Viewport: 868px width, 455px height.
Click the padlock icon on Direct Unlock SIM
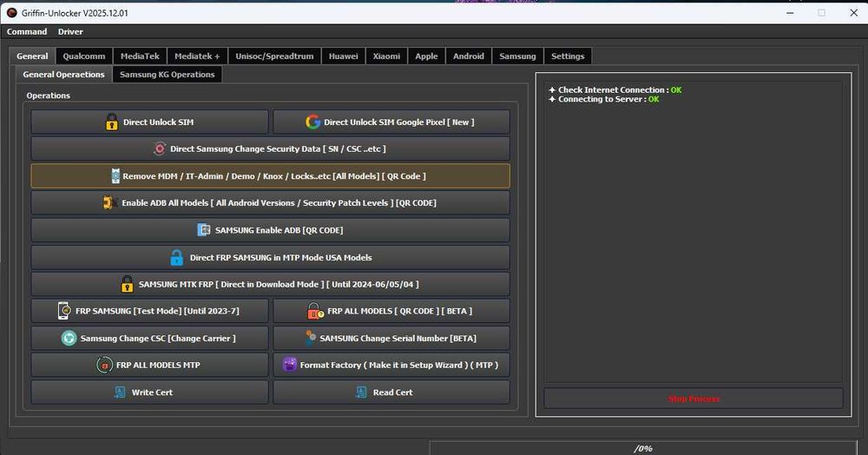[111, 122]
